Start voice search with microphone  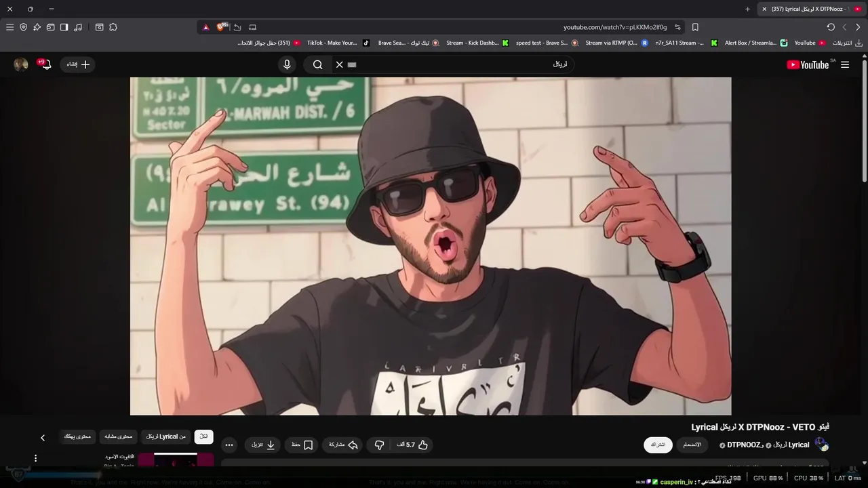tap(287, 64)
